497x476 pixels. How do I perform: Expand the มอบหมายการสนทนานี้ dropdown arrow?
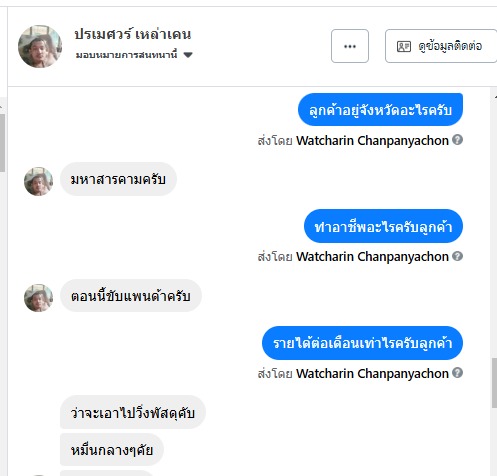click(188, 55)
